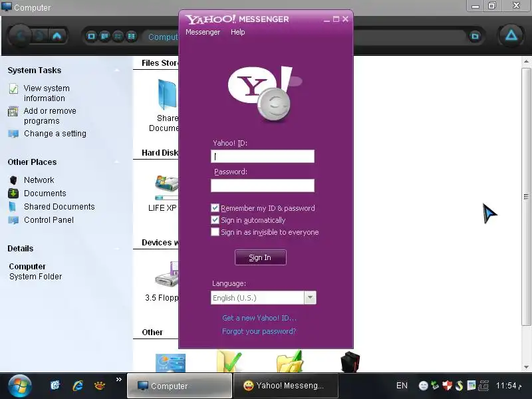
Task: Click the scrollbar down arrow in Computer window
Action: coord(526,367)
